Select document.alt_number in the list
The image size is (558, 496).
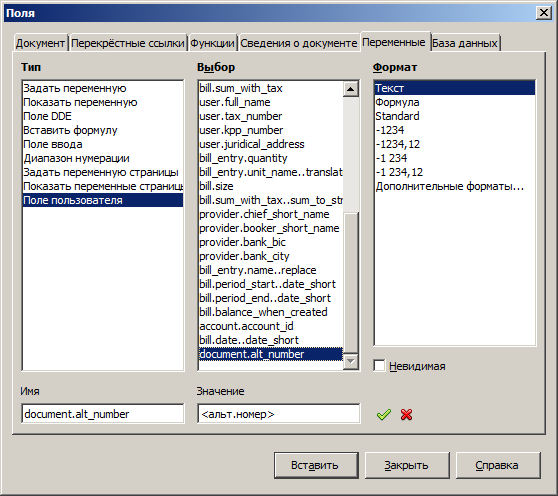(x=271, y=354)
